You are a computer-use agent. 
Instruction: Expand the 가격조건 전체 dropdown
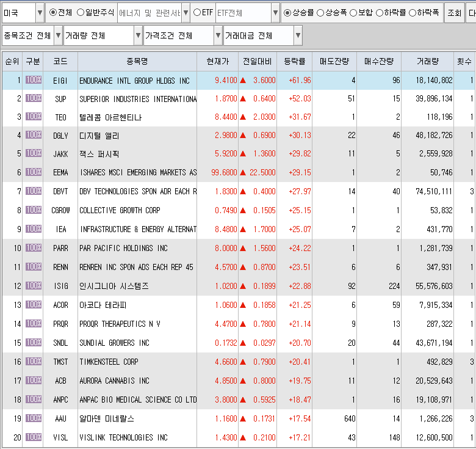point(218,35)
